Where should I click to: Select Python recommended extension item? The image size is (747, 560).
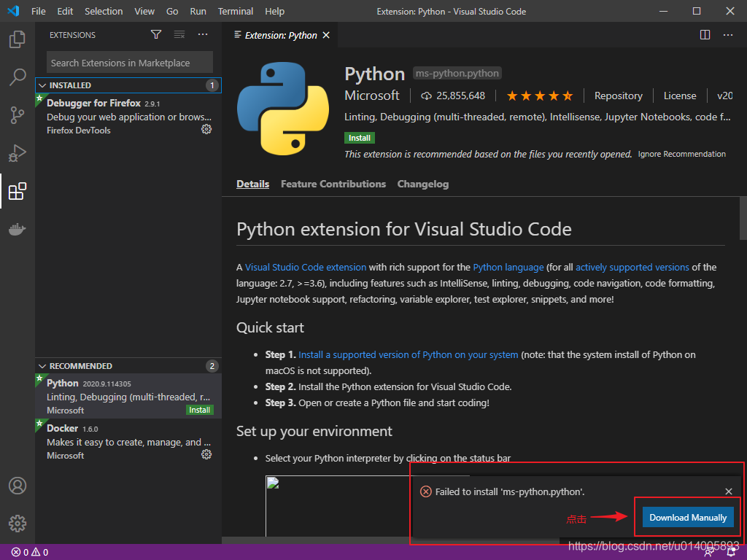128,396
